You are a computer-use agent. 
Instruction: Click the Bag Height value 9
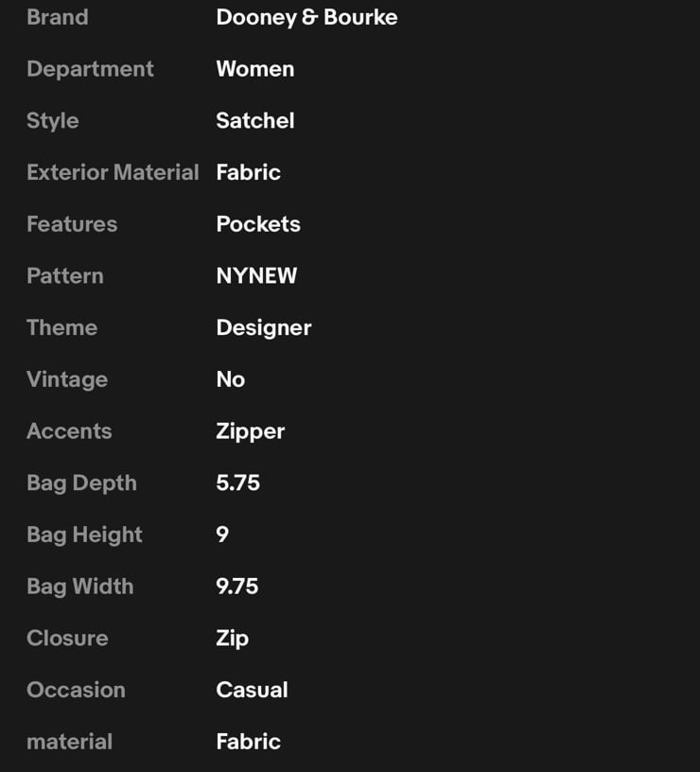pos(222,535)
